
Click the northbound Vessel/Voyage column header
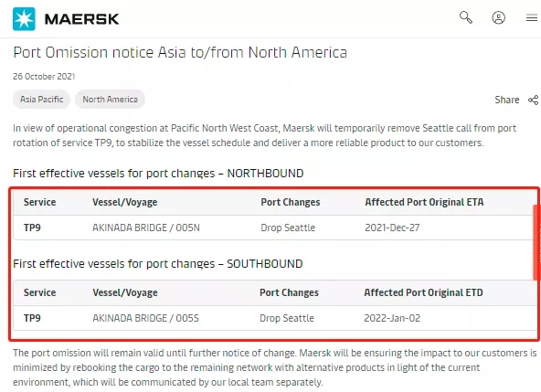point(125,202)
